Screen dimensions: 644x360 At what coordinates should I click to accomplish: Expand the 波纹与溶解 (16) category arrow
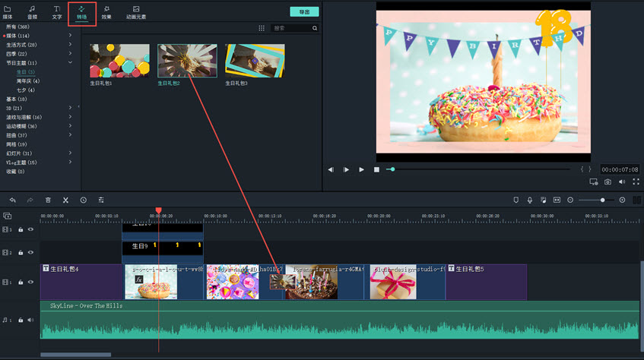[70, 116]
